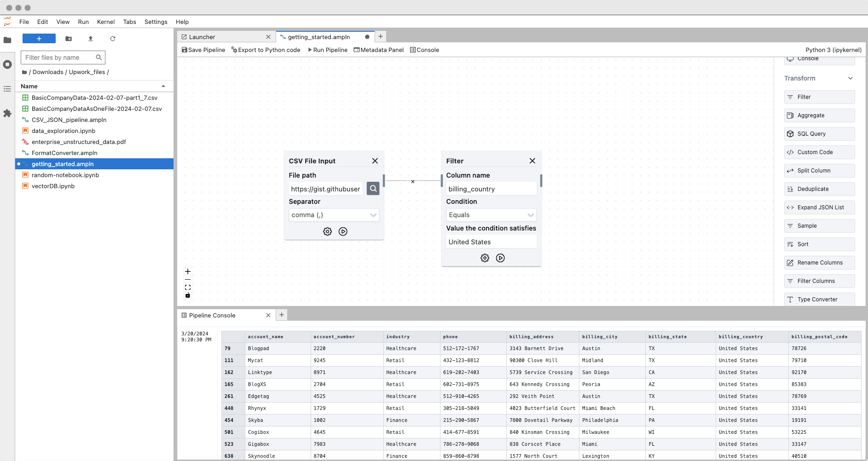This screenshot has width=868, height=461.
Task: Focus the Filter files by name field
Action: click(x=63, y=58)
